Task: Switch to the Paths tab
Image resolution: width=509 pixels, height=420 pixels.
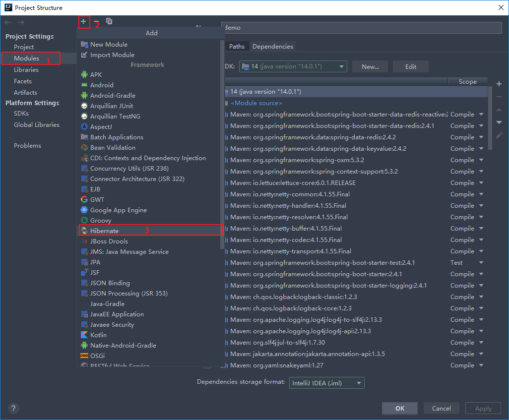Action: point(237,47)
